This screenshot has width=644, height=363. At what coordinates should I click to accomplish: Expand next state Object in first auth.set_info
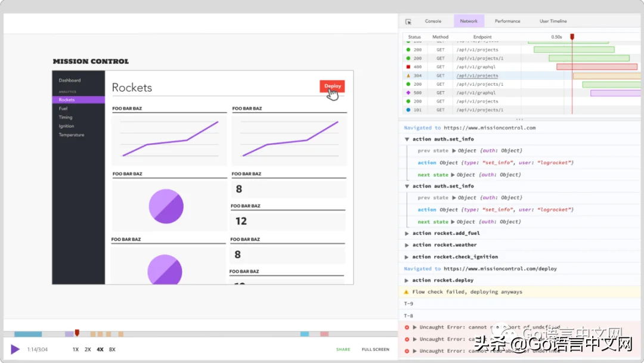point(453,175)
